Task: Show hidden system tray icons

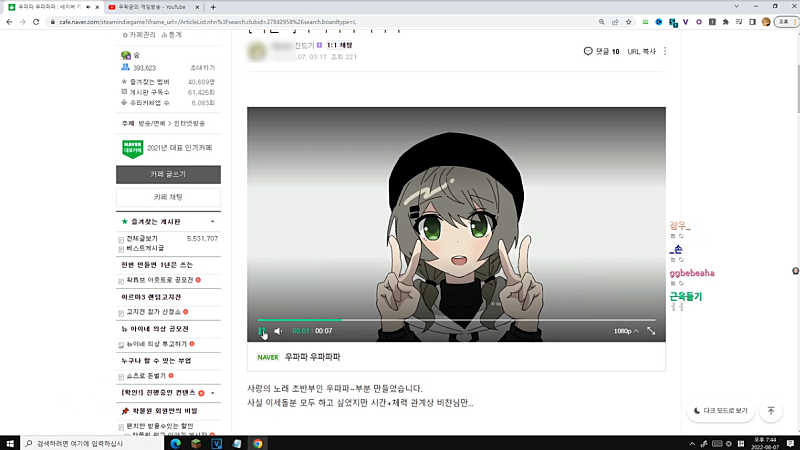Action: [x=692, y=444]
